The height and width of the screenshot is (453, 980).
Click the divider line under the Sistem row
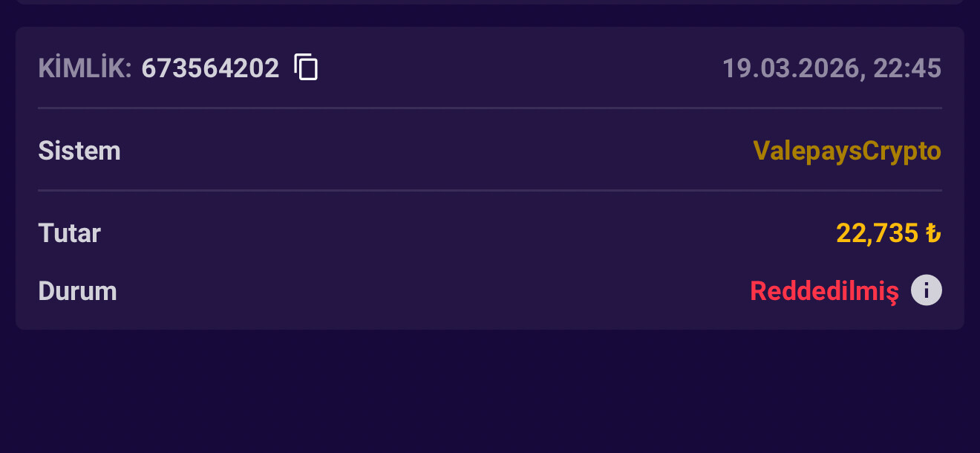490,191
